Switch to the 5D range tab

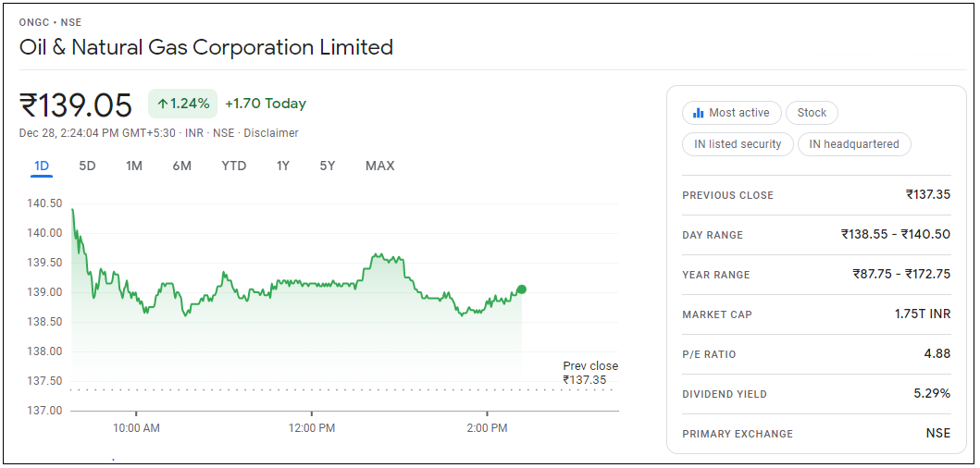87,166
